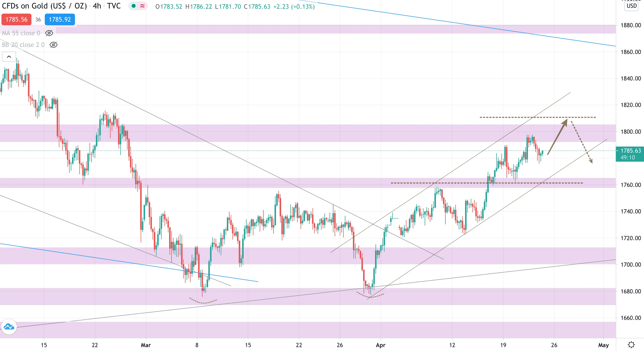644x351 pixels.
Task: Select the 4h interval label
Action: click(97, 6)
